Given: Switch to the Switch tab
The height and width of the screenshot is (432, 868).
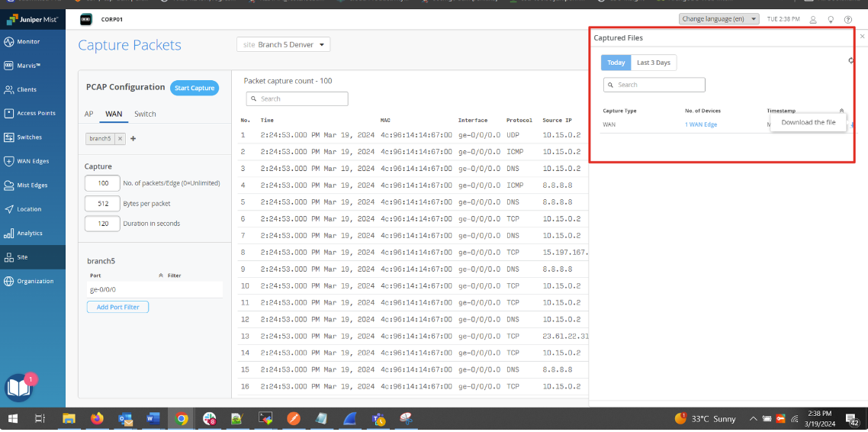Looking at the screenshot, I should coord(145,114).
